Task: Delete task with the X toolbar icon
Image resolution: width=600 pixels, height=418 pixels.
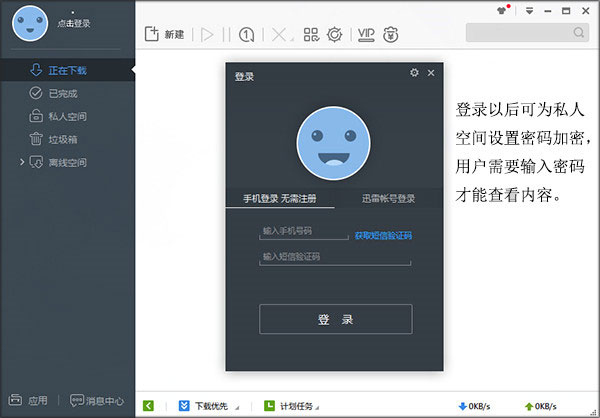Action: 279,35
